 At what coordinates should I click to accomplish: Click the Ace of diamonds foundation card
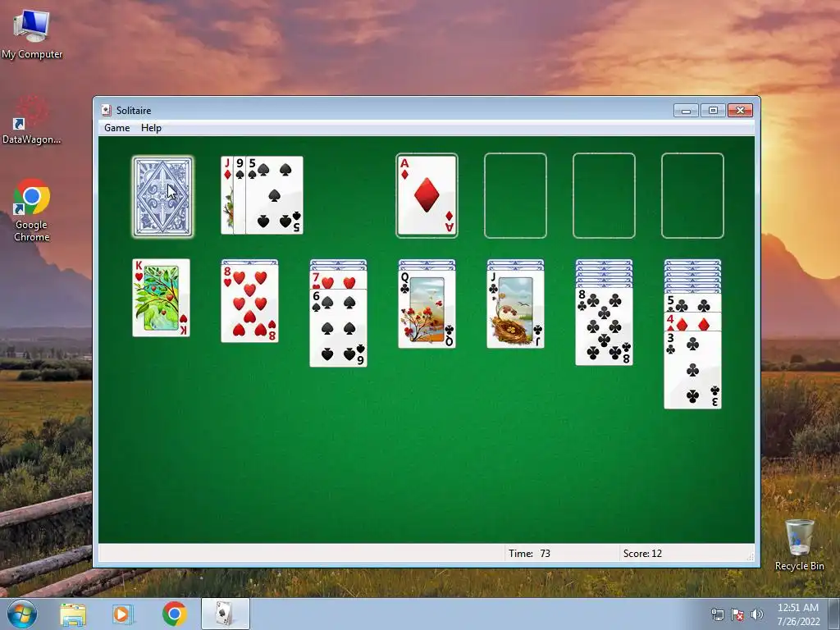[x=427, y=195]
